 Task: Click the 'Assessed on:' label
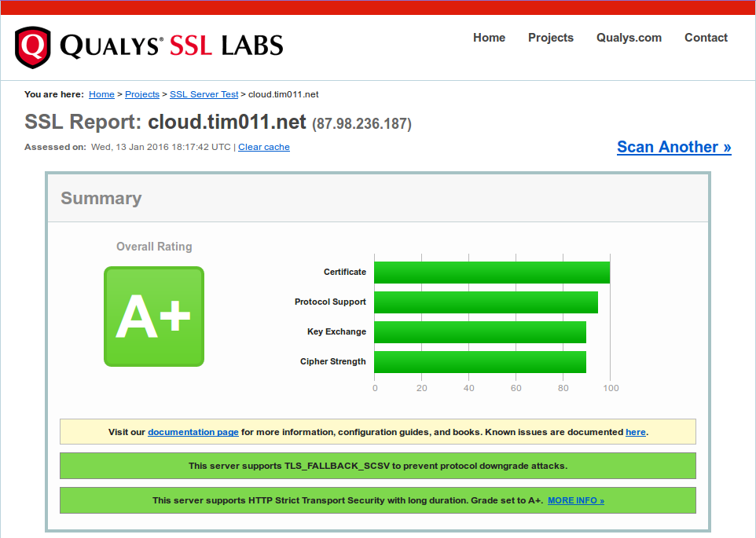click(56, 147)
